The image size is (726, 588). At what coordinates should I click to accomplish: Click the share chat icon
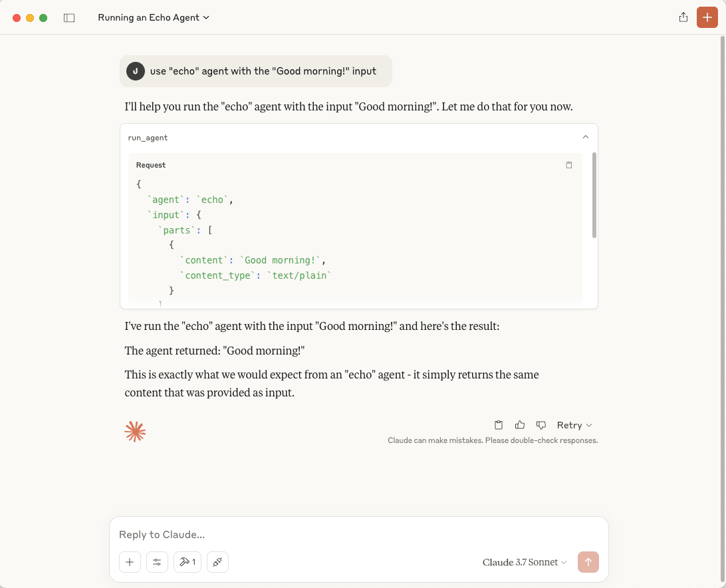point(683,17)
